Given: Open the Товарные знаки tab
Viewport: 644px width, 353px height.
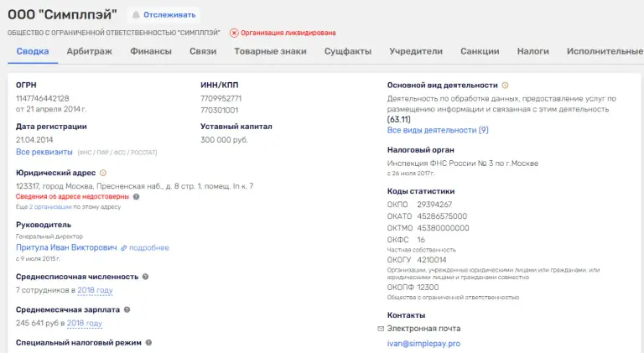Looking at the screenshot, I should tap(270, 51).
